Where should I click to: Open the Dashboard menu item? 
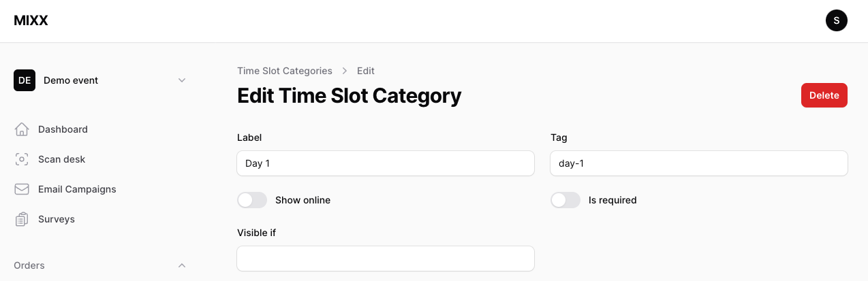(x=63, y=129)
